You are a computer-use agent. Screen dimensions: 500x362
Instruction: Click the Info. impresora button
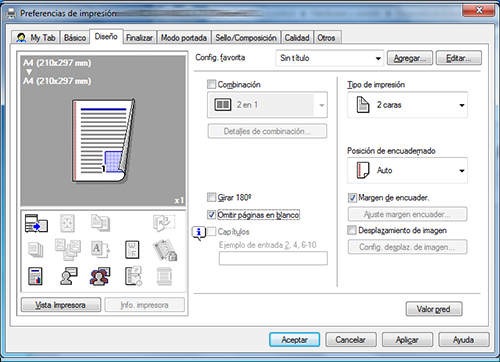[145, 305]
